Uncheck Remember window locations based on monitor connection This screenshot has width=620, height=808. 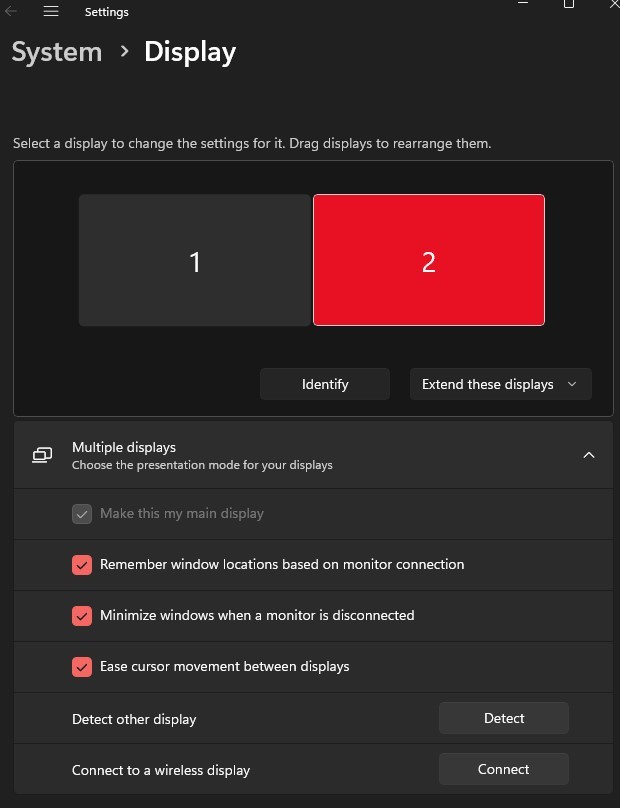[x=82, y=565]
